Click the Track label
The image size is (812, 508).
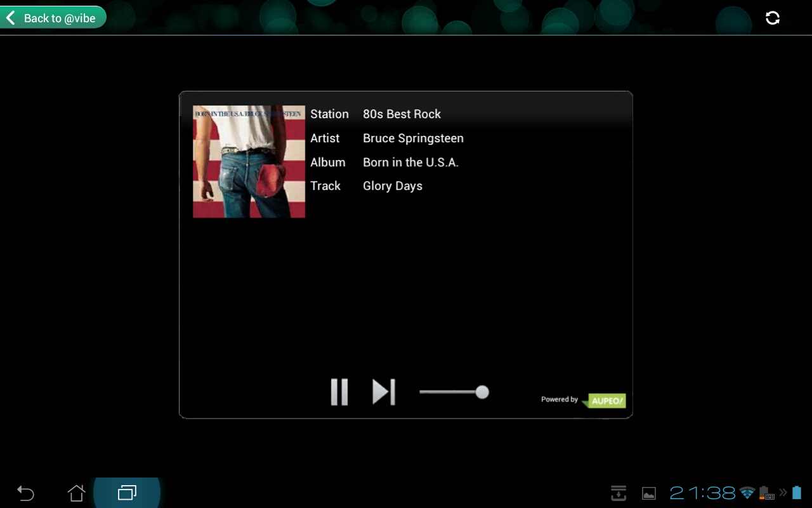point(325,186)
